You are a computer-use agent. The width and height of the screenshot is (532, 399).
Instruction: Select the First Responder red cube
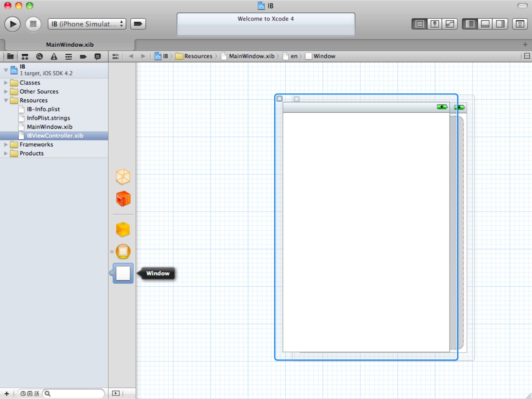[123, 199]
